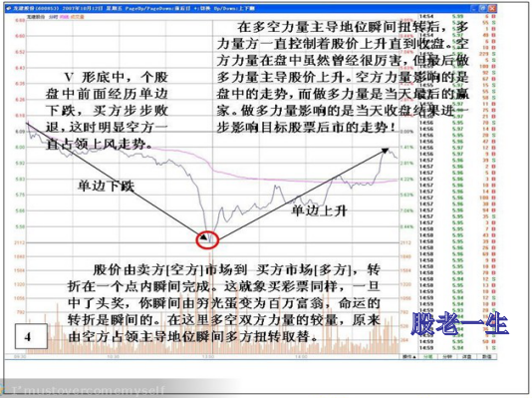The width and height of the screenshot is (532, 398).
Task: Close the stock chart window
Action: (x=492, y=9)
